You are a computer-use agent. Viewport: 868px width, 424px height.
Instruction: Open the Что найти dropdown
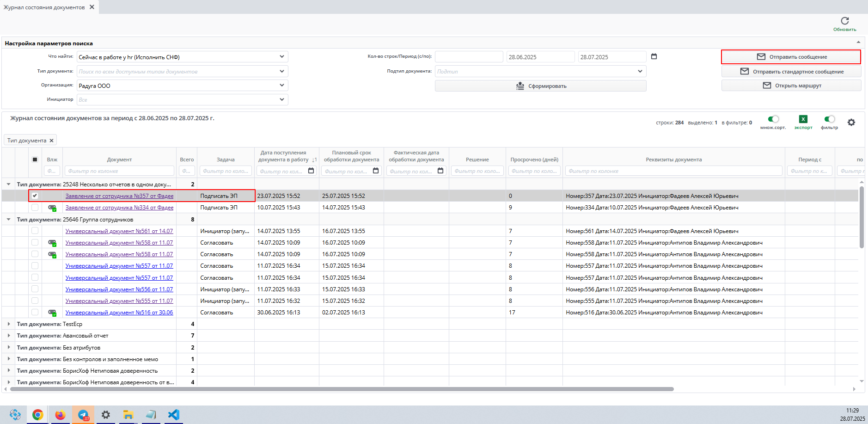(x=282, y=57)
